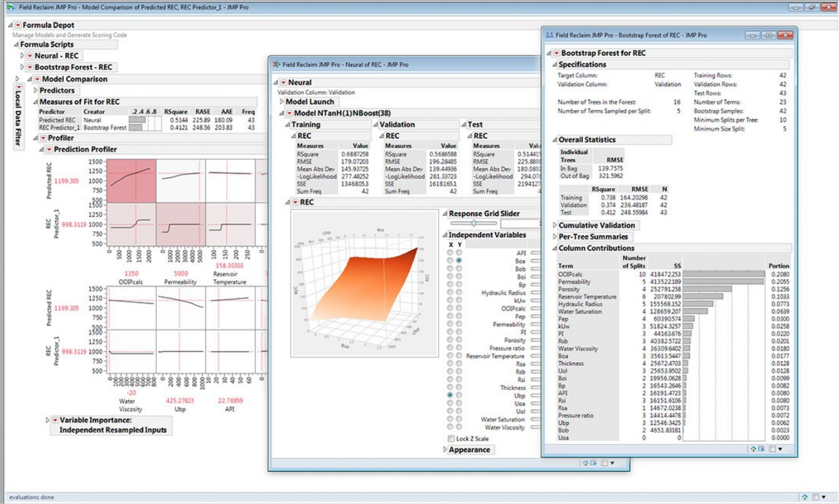The height and width of the screenshot is (504, 839).
Task: Open the Profiler red triangle menu
Action: (42, 138)
